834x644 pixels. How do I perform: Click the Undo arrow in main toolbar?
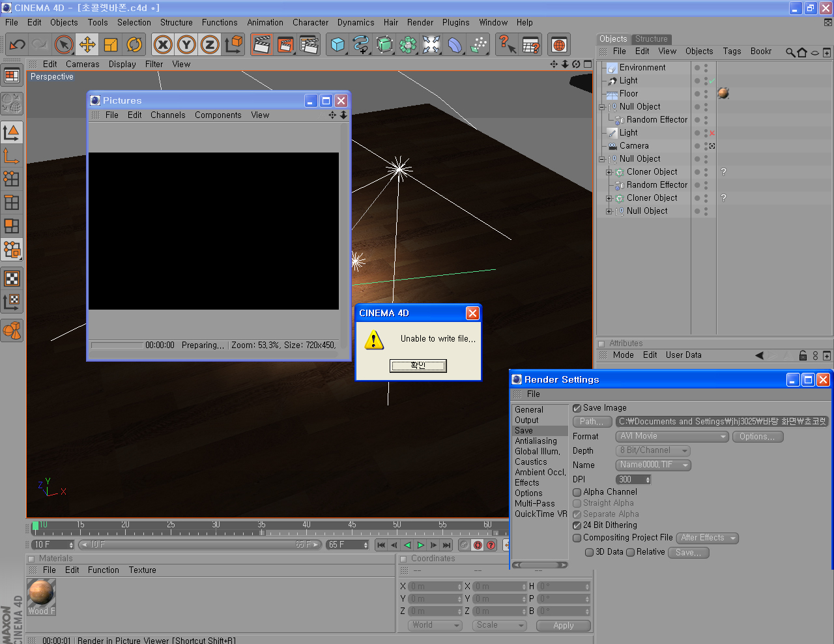tap(18, 44)
